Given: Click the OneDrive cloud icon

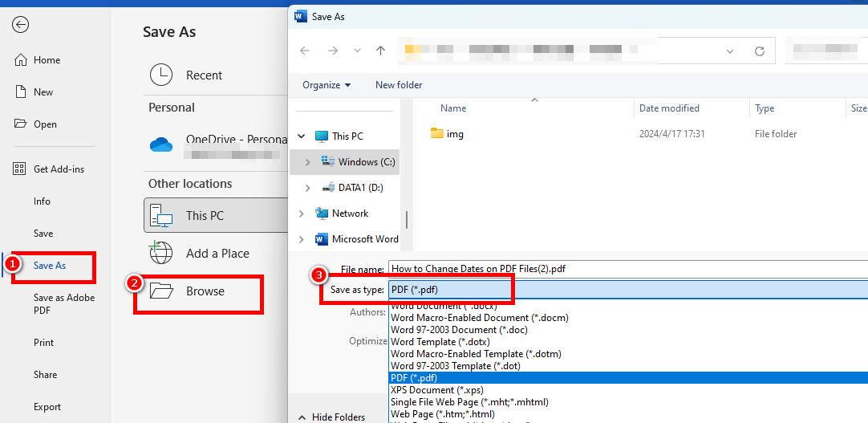Looking at the screenshot, I should coord(161,145).
